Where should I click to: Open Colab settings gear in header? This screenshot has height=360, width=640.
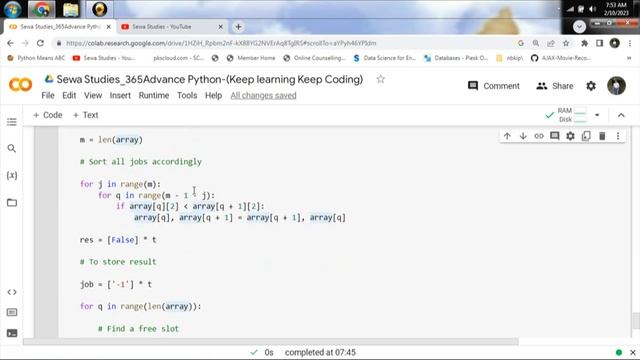[x=591, y=86]
